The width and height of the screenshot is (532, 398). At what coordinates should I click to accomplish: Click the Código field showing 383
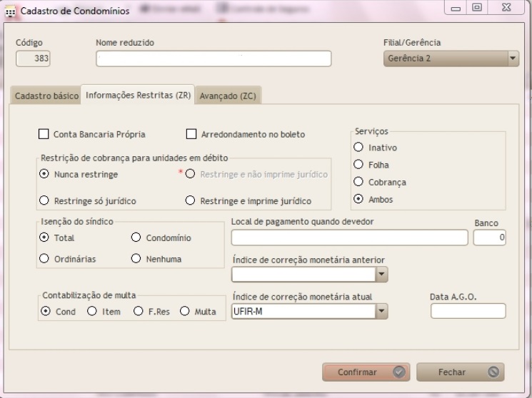[x=33, y=58]
